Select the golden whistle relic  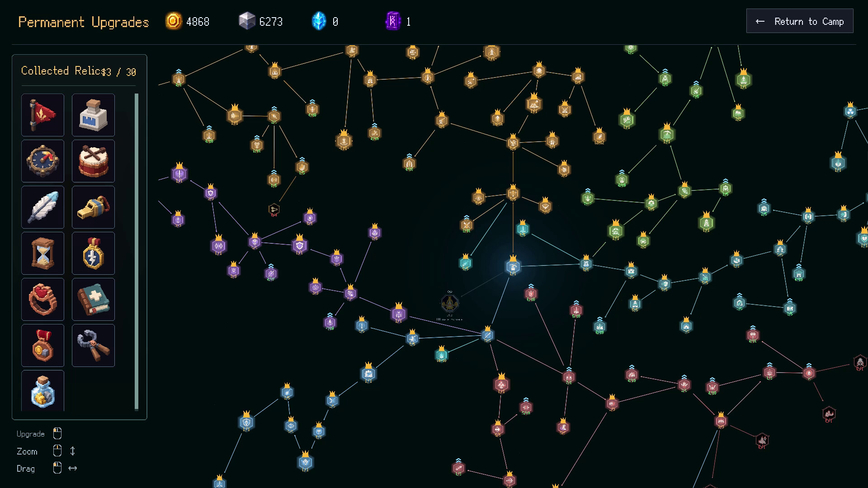pyautogui.click(x=93, y=207)
